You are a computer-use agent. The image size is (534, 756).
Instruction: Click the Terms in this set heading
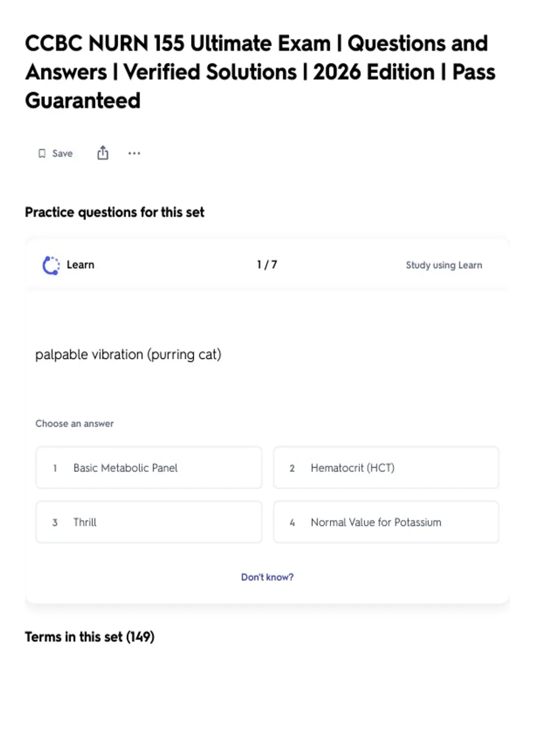coord(89,637)
